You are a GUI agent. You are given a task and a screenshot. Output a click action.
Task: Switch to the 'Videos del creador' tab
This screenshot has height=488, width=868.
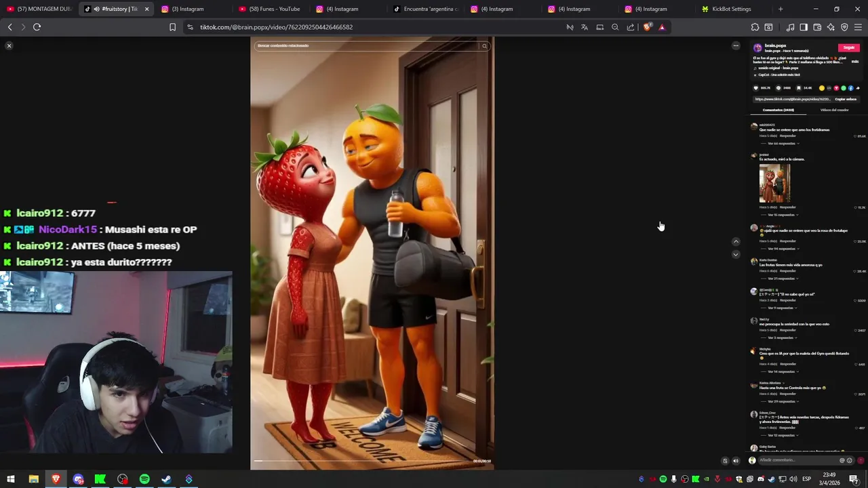pyautogui.click(x=834, y=110)
